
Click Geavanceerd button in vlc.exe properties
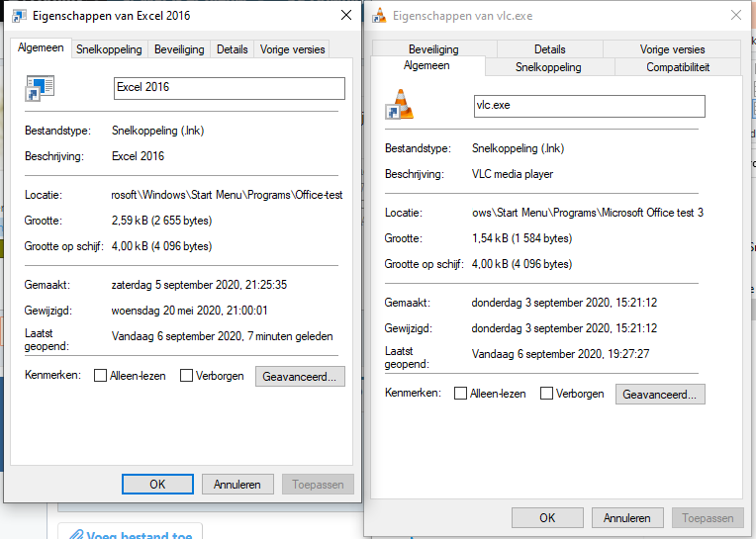click(x=660, y=394)
